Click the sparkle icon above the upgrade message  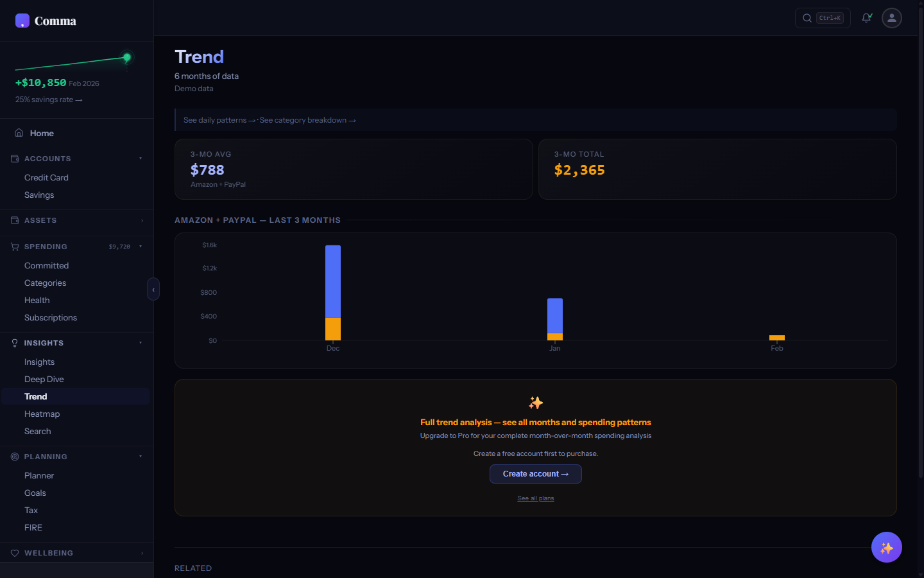coord(535,403)
